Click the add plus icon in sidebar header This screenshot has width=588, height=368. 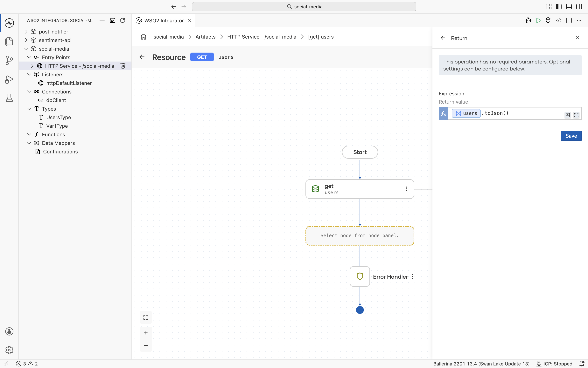pyautogui.click(x=102, y=20)
